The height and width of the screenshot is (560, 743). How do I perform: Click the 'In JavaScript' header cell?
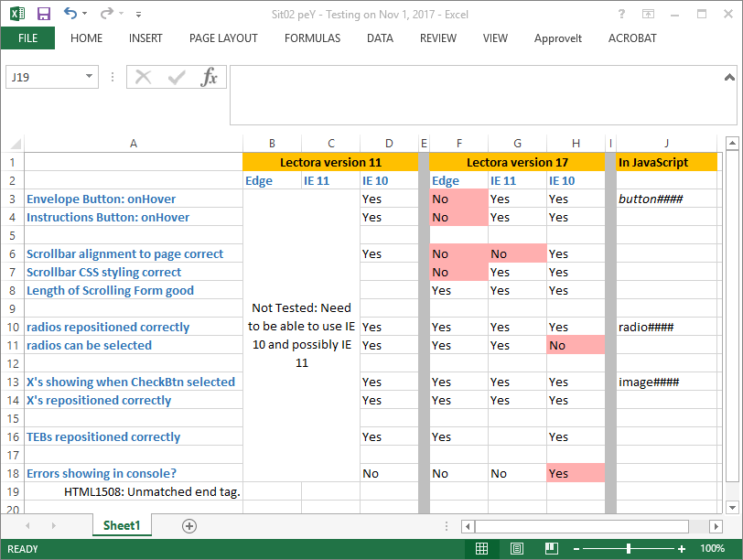click(x=667, y=162)
